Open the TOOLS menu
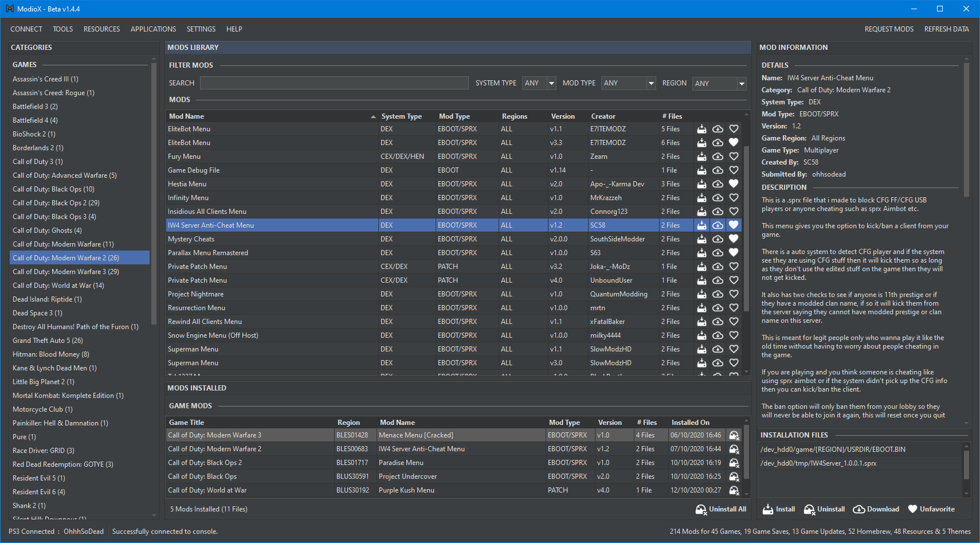The image size is (980, 543). [x=63, y=29]
